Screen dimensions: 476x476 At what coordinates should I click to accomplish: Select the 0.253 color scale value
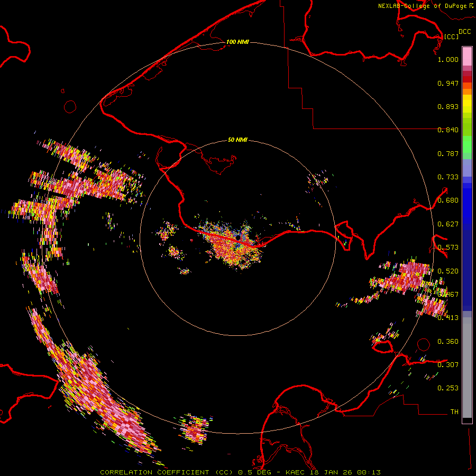tap(448, 388)
